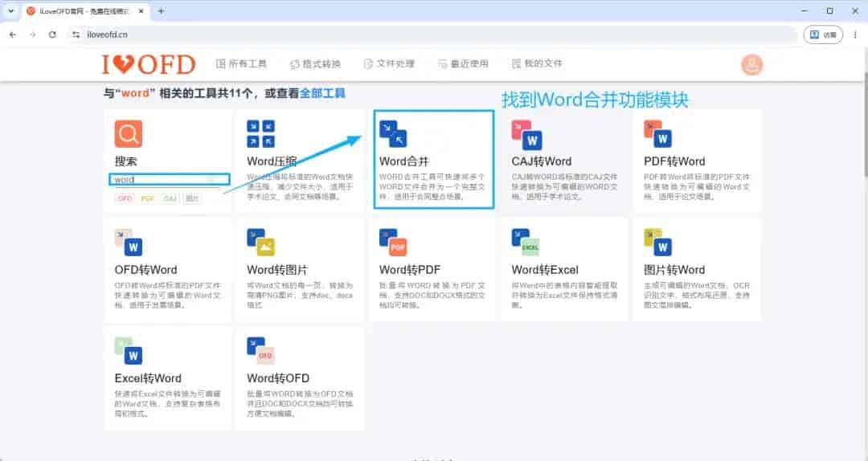
Task: Open the 图片转Word tool icon
Action: [657, 243]
